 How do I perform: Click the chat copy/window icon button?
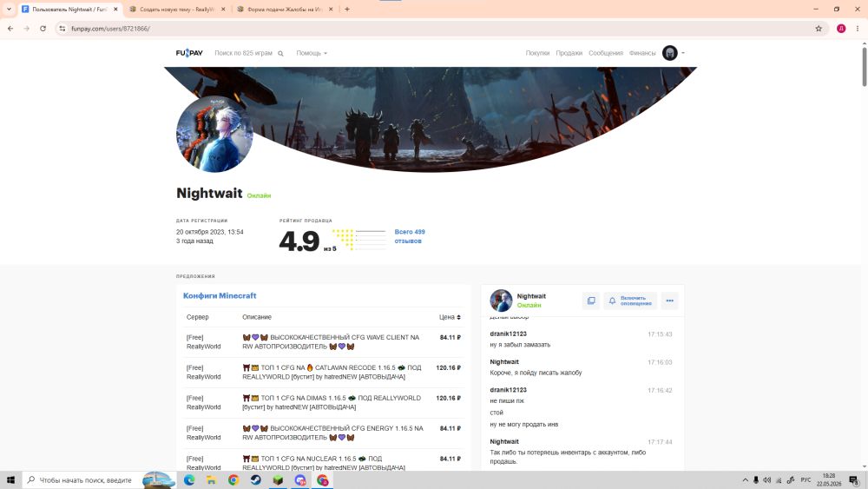[591, 301]
